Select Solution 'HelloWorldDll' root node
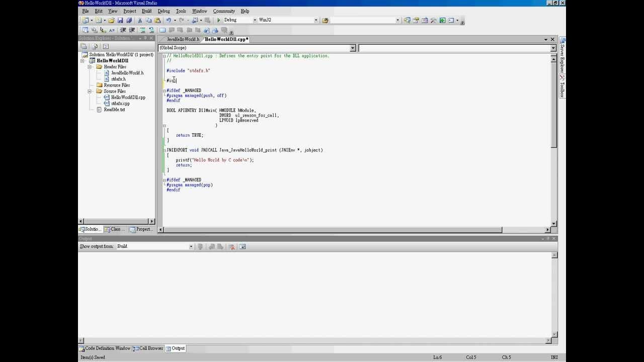The image size is (644, 362). tap(121, 55)
